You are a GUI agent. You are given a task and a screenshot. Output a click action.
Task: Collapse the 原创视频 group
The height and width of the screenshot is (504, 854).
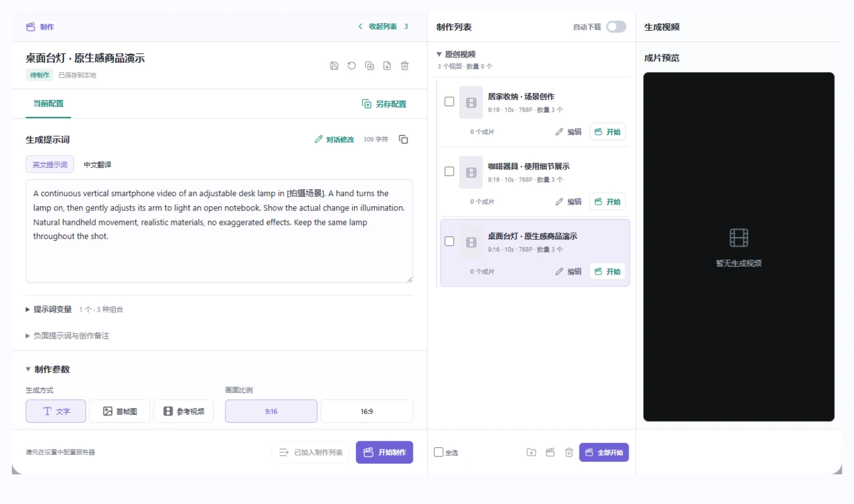tap(456, 54)
